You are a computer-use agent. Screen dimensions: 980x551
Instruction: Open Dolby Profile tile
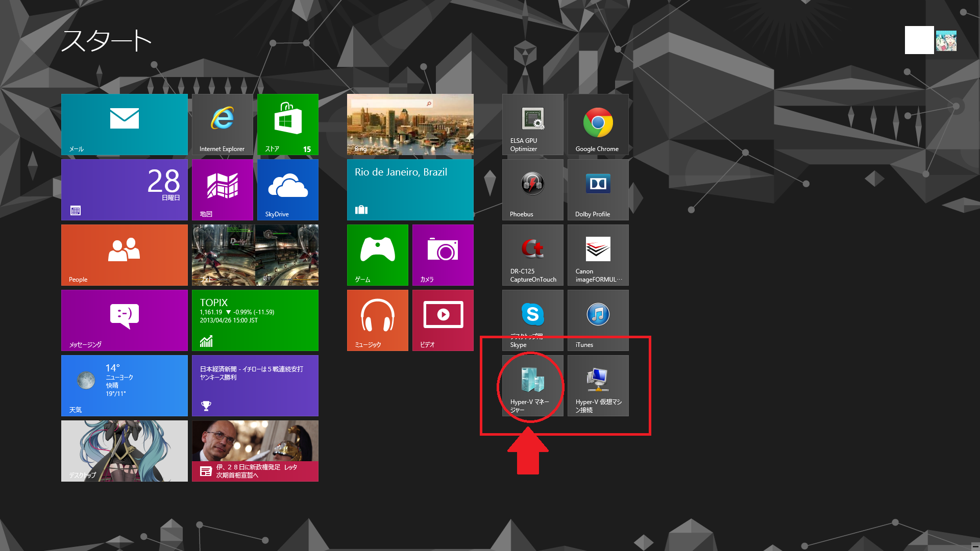[x=598, y=189]
